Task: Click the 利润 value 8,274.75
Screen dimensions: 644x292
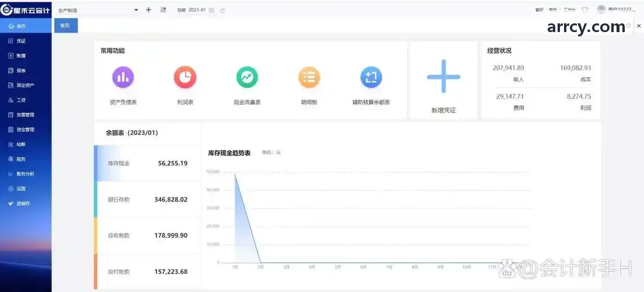Action: tap(579, 97)
